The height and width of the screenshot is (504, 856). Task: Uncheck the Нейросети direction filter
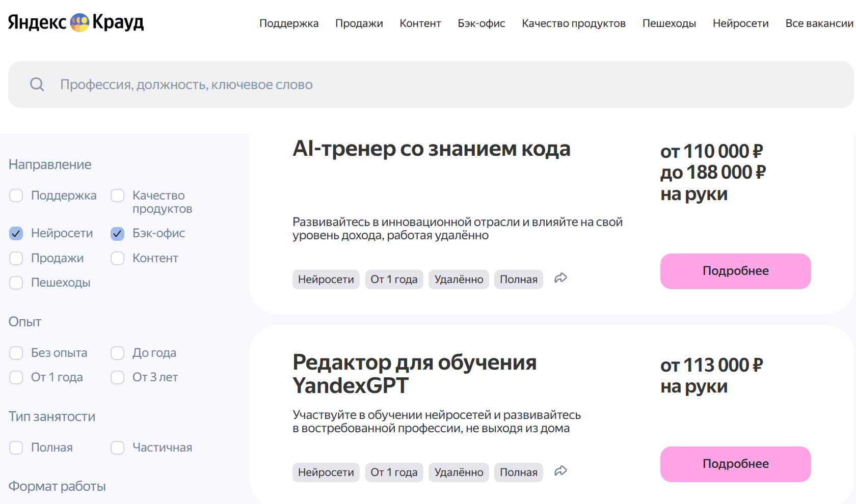click(x=16, y=234)
